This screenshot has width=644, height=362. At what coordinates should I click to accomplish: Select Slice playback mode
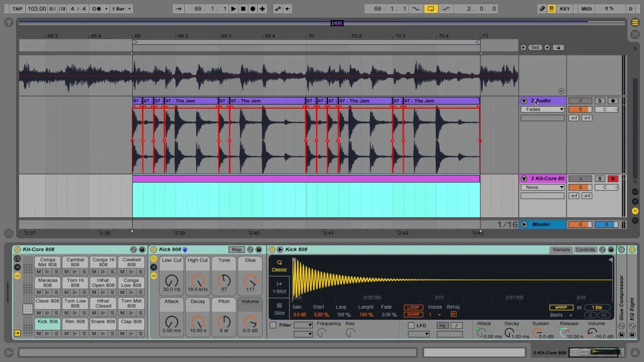click(279, 308)
